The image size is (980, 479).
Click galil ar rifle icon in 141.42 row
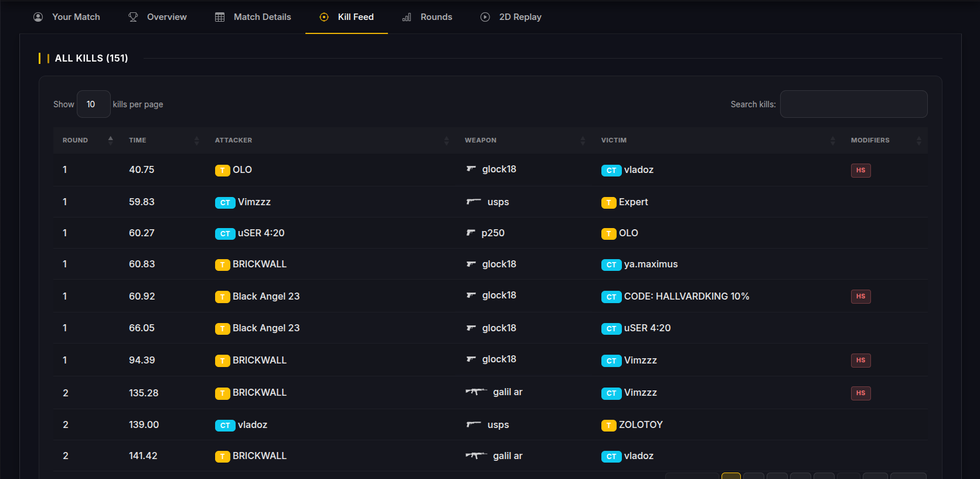(477, 456)
